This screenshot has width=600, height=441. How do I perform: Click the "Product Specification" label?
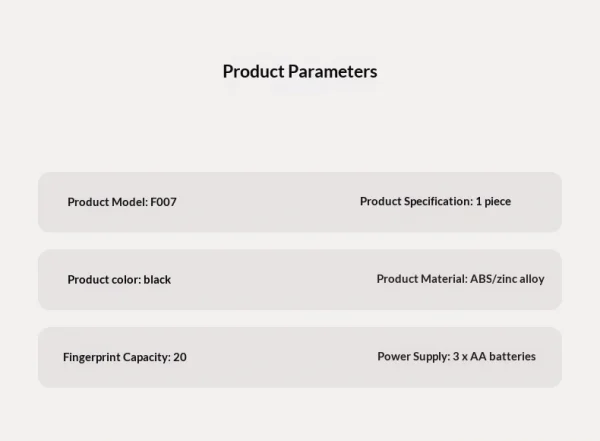(415, 201)
